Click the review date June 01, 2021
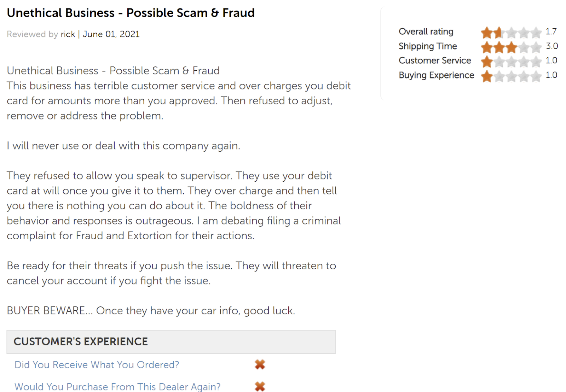The width and height of the screenshot is (566, 392). click(111, 34)
